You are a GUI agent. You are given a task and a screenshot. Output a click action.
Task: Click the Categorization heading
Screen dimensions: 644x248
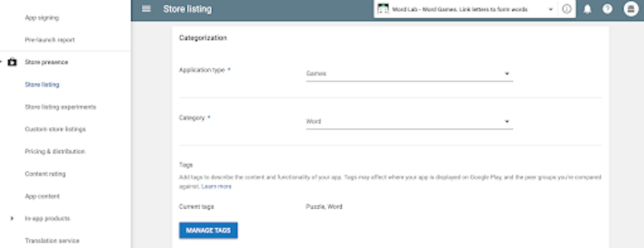[x=203, y=38]
